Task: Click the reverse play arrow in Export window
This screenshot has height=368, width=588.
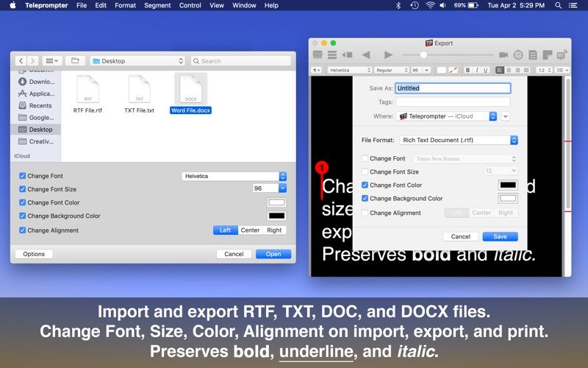Action: (x=366, y=54)
